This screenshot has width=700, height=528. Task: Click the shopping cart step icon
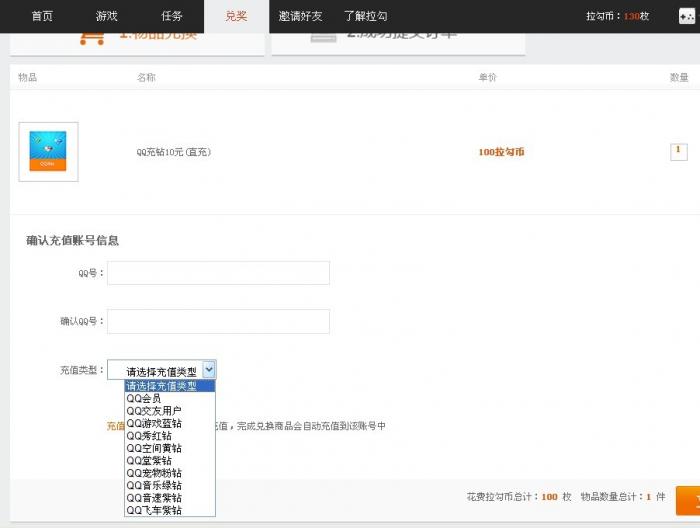pos(92,38)
